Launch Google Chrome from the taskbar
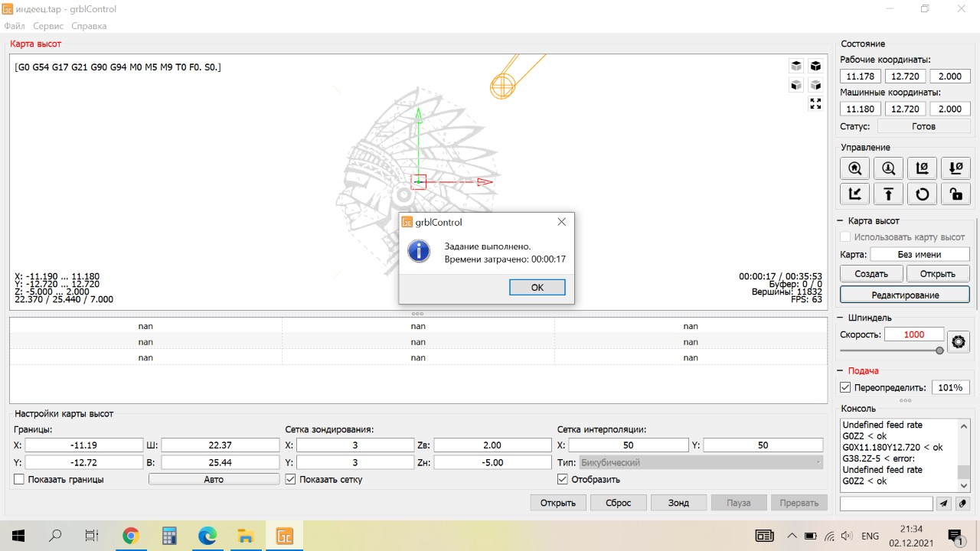980x551 pixels. (131, 536)
